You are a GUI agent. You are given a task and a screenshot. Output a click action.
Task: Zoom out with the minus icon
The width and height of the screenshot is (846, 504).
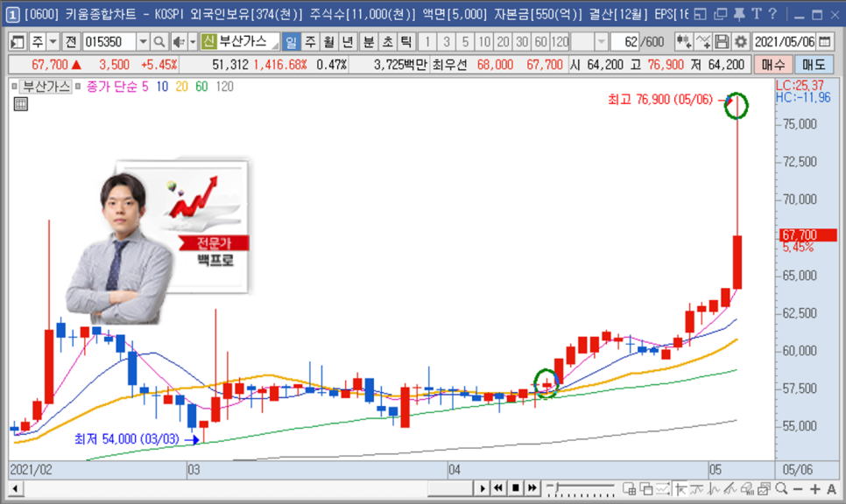(798, 488)
